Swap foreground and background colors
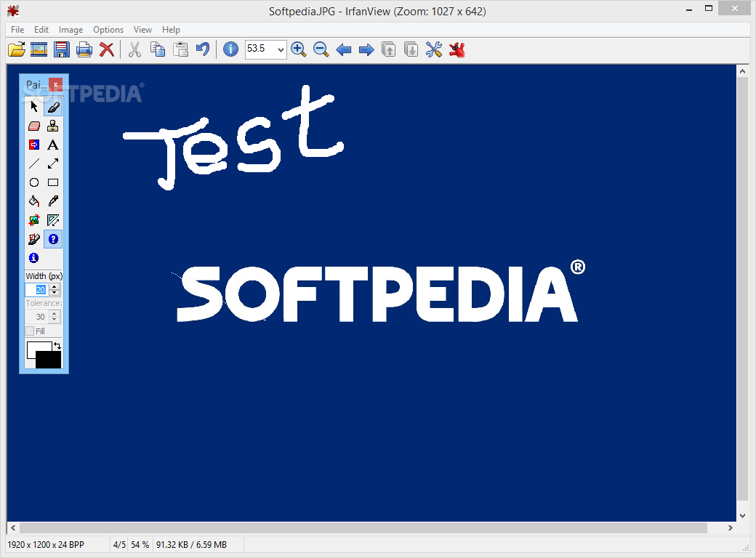Image resolution: width=756 pixels, height=558 pixels. coord(57,345)
